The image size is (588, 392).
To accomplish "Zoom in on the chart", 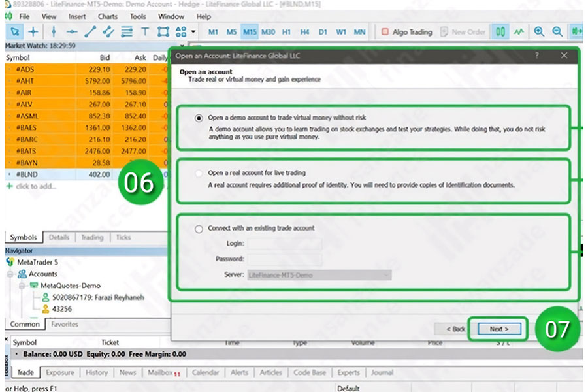I will (539, 32).
